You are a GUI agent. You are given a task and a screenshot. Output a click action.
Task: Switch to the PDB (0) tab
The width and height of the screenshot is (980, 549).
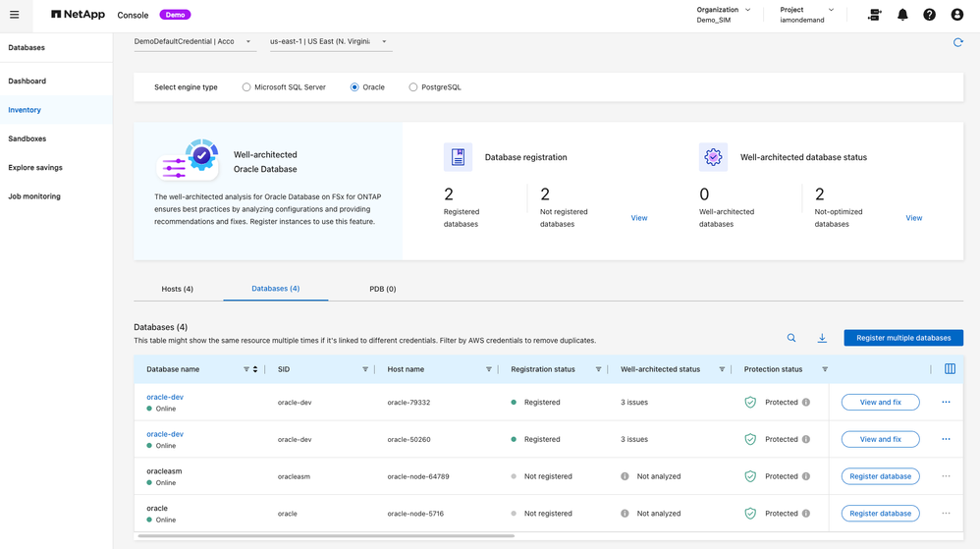[382, 289]
